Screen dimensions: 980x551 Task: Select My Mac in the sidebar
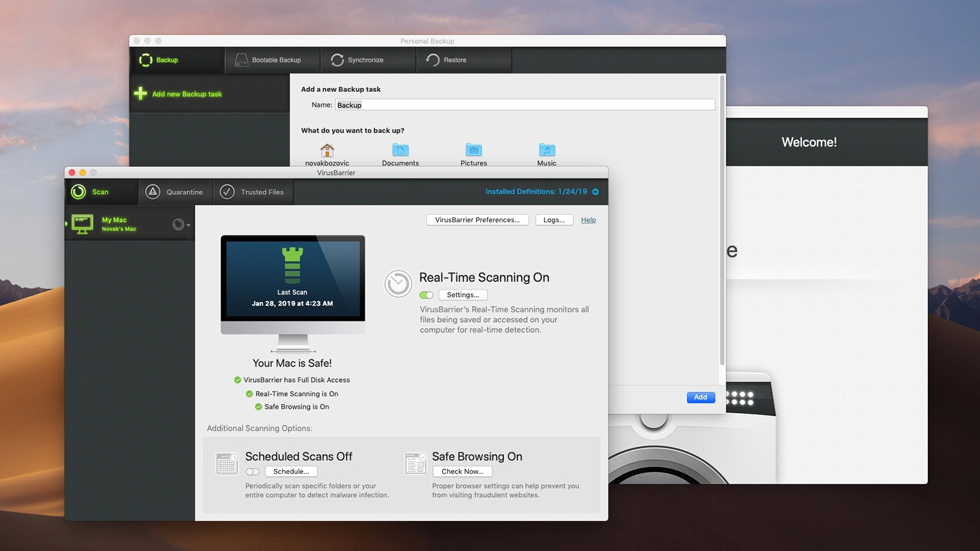[x=130, y=224]
